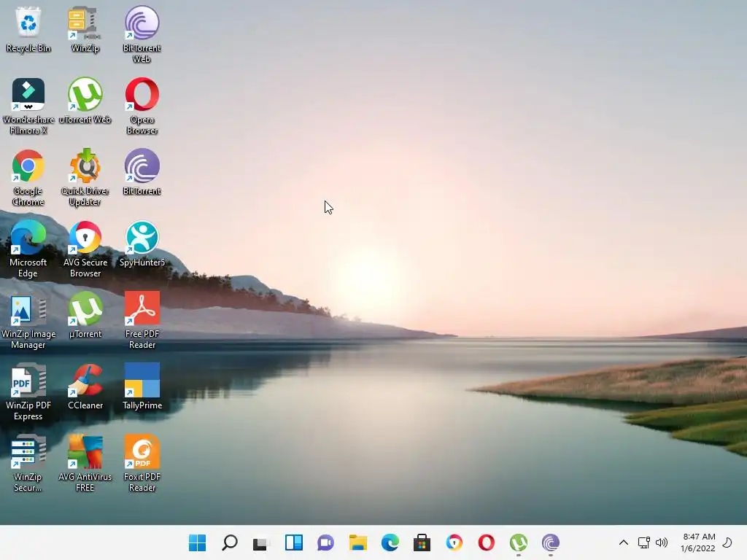Click the Foxit PDF Reader shortcut
747x560 pixels.
tap(142, 463)
